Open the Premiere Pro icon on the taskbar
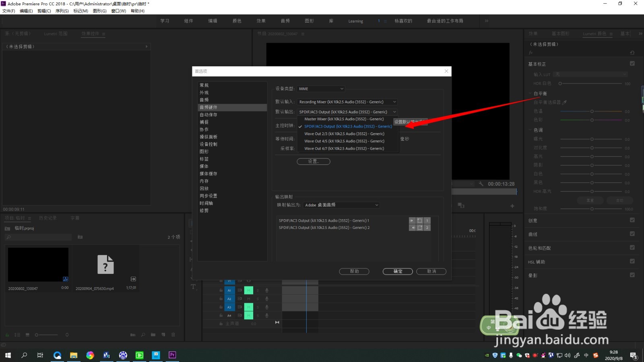 172,355
